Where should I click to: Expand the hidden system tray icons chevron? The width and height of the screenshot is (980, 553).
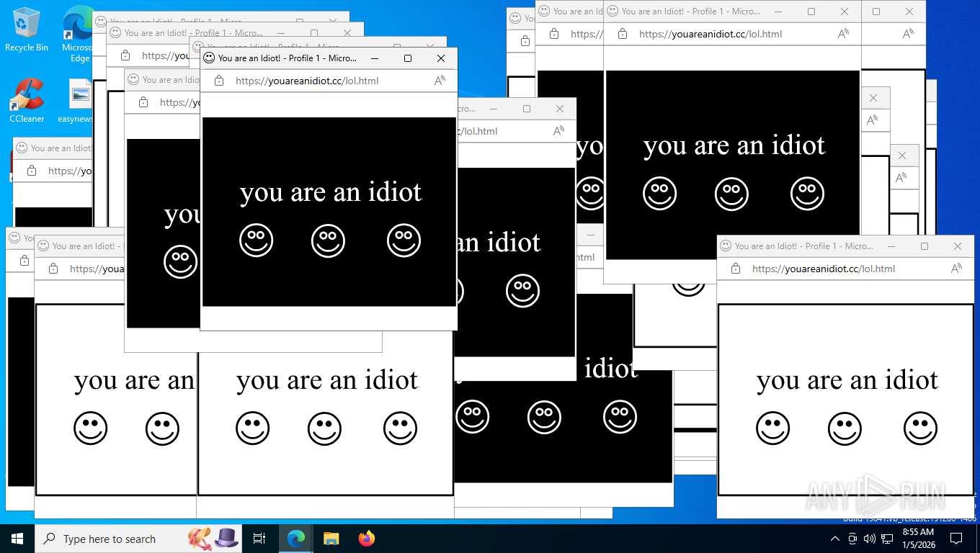[x=835, y=539]
